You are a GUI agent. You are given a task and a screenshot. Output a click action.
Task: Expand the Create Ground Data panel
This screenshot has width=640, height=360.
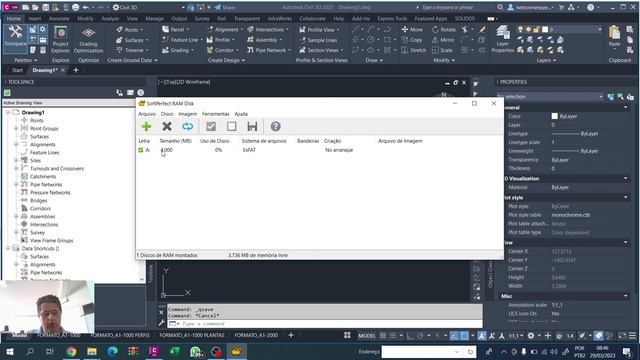coord(132,60)
